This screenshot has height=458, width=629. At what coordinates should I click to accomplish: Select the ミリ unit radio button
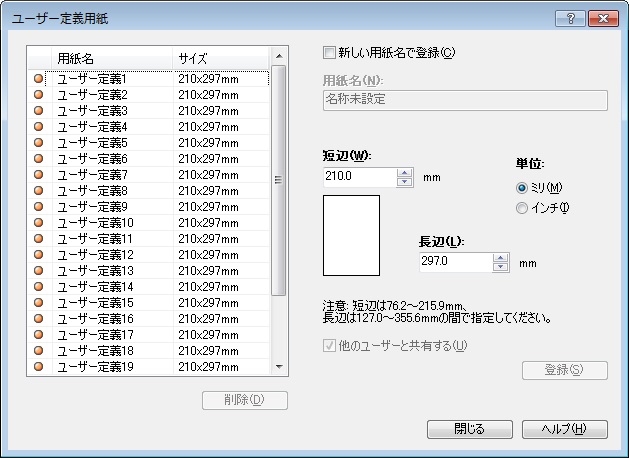521,188
